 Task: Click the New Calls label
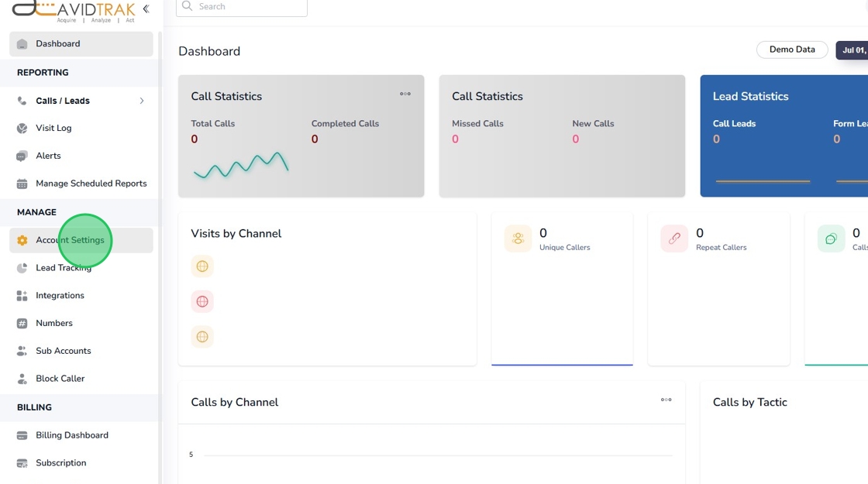pyautogui.click(x=593, y=123)
